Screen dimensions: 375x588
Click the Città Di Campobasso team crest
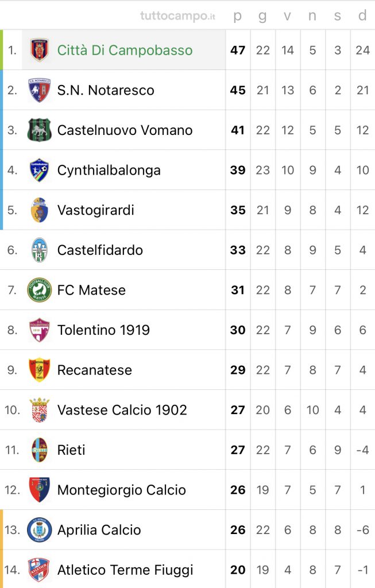coord(40,50)
